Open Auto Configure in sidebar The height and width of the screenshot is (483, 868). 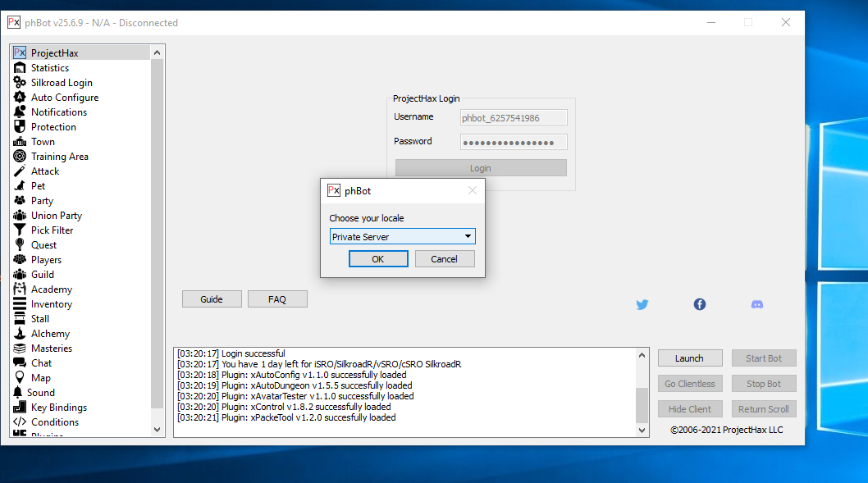tap(64, 98)
